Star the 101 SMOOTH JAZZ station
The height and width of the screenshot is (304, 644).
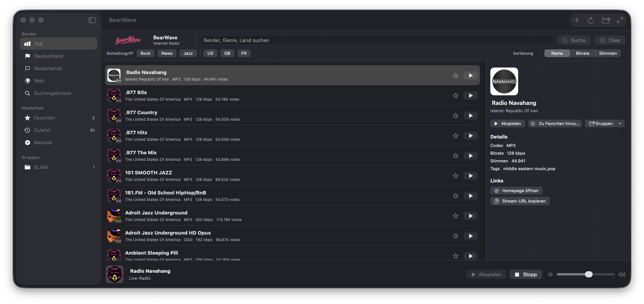click(456, 176)
